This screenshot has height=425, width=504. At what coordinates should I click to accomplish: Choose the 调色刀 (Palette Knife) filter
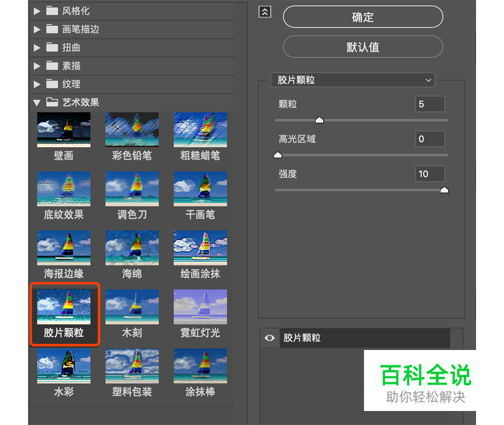tap(132, 189)
